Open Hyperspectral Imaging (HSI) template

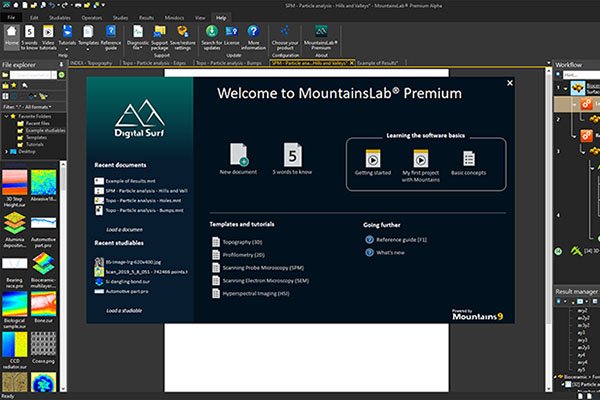[x=251, y=294]
